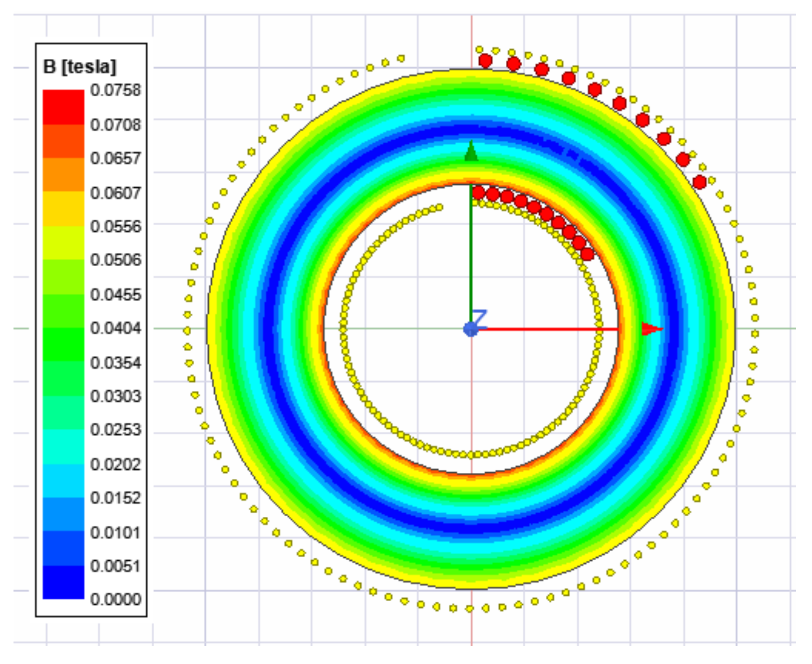This screenshot has width=812, height=664.
Task: Select the 0.0758 maximum legend value
Action: pyautogui.click(x=115, y=90)
